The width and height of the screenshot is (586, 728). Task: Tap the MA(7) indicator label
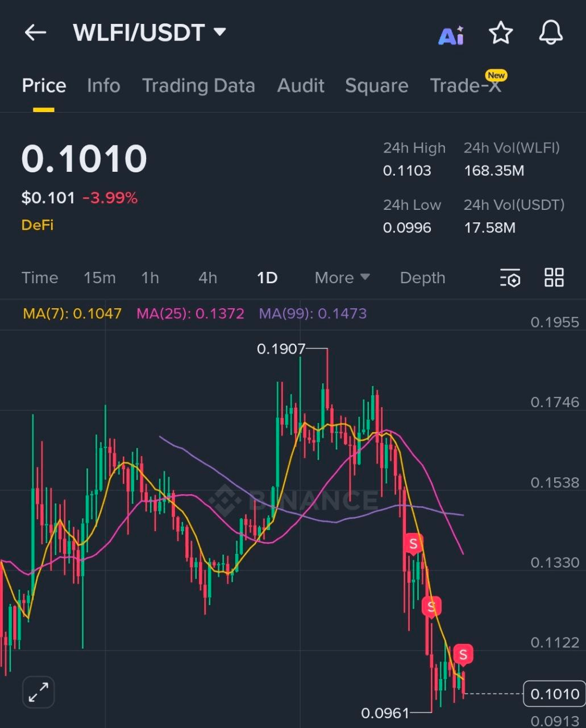(x=72, y=313)
